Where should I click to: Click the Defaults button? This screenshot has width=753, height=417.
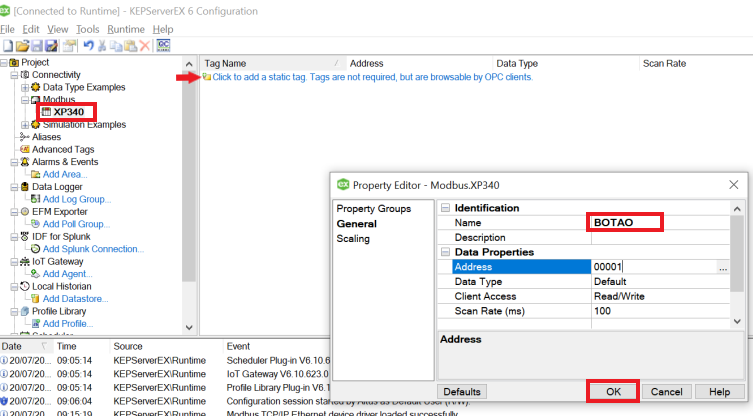(x=462, y=391)
